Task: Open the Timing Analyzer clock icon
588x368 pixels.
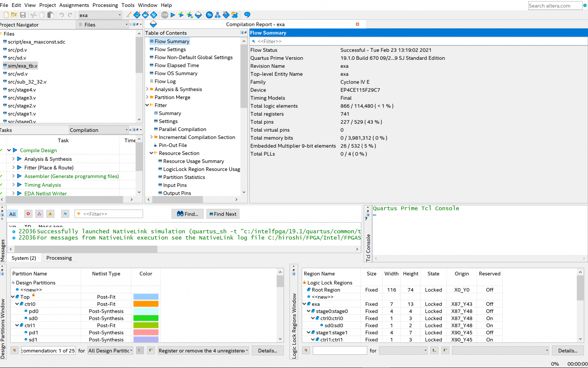Action: pyautogui.click(x=209, y=15)
